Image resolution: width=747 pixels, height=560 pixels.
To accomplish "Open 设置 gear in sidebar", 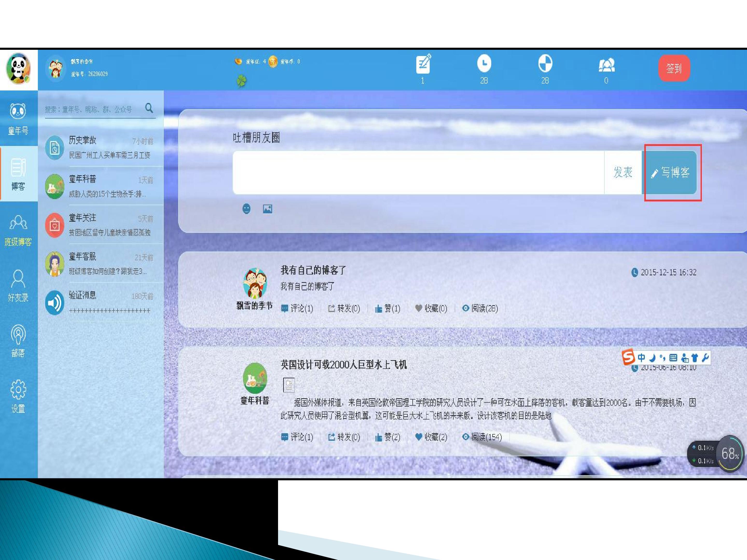I will coord(18,397).
